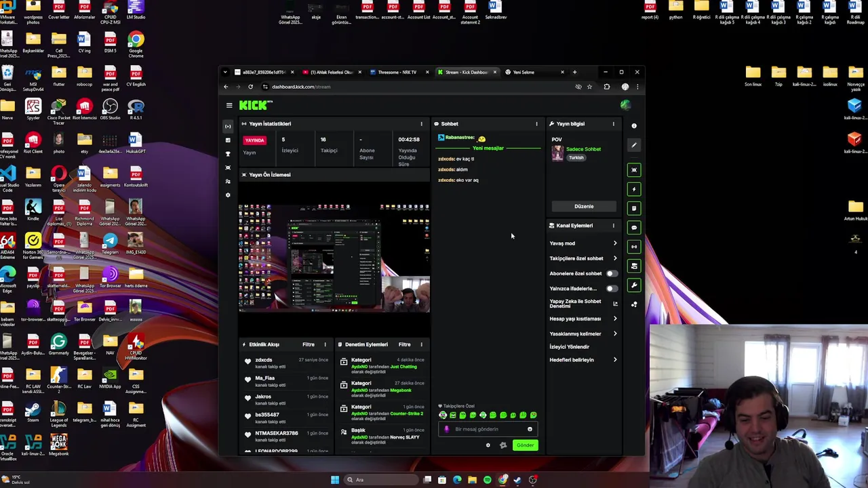Screen dimensions: 868x488
Task: Open Spyder desktop shortcut
Action: pos(33,109)
